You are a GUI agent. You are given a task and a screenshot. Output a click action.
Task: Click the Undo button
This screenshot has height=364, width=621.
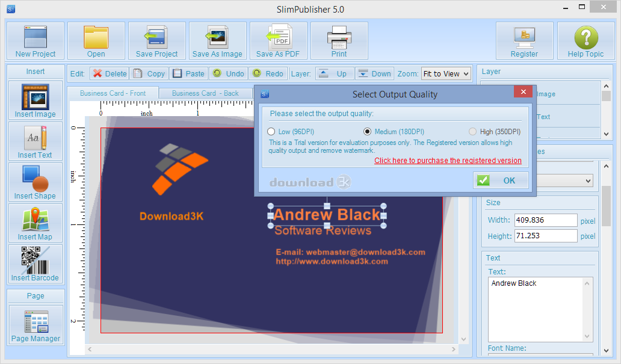229,73
